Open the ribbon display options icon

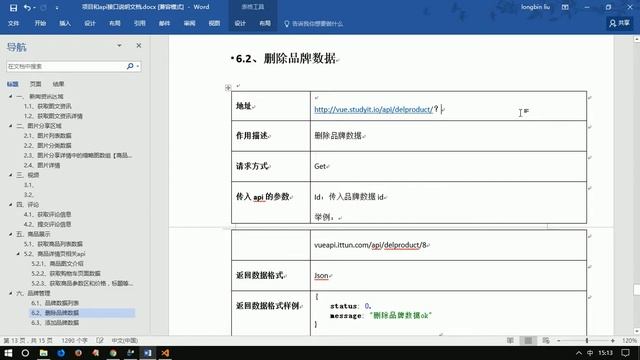pos(565,7)
